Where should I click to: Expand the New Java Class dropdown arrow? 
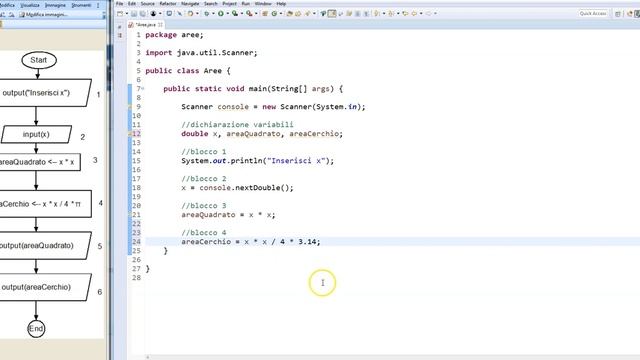(x=281, y=13)
